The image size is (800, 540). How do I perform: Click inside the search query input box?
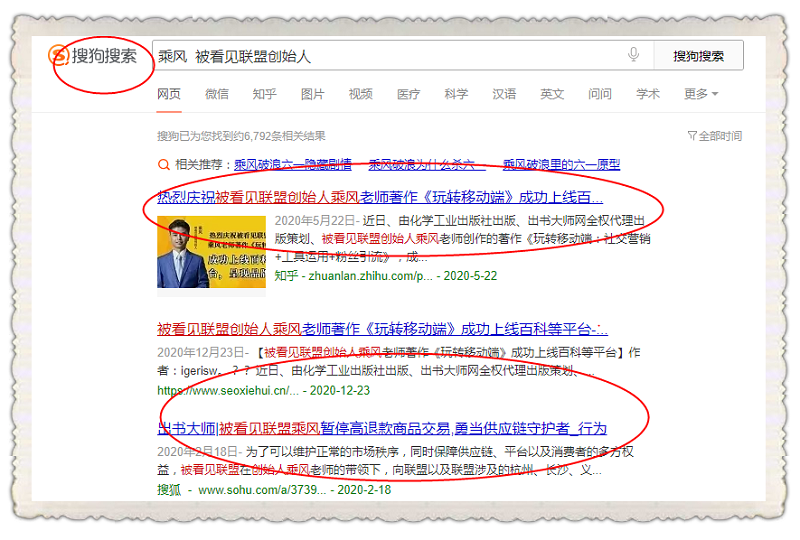point(390,56)
